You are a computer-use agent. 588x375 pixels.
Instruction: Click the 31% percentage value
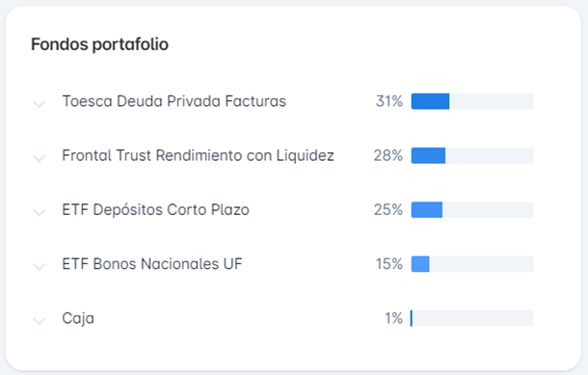[x=389, y=101]
